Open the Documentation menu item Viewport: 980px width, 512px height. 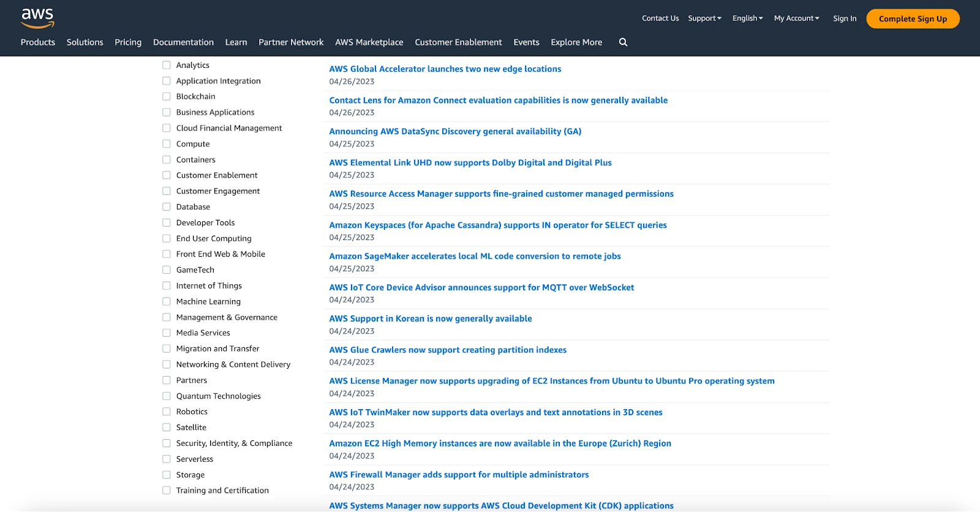pos(183,42)
